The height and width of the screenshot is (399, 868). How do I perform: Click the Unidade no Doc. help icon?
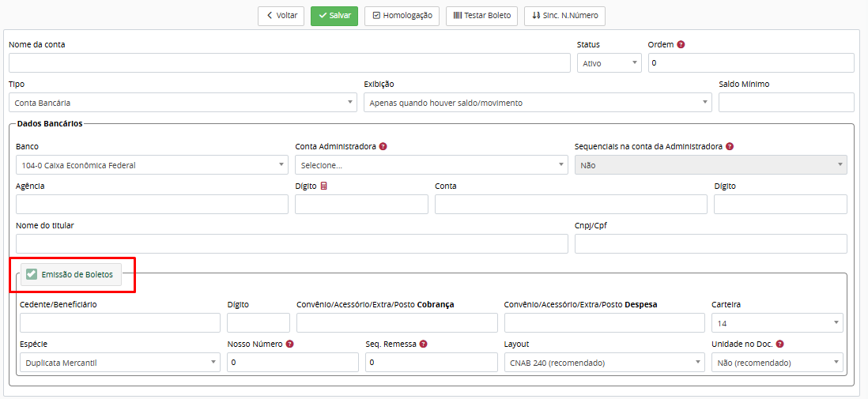[x=780, y=344]
